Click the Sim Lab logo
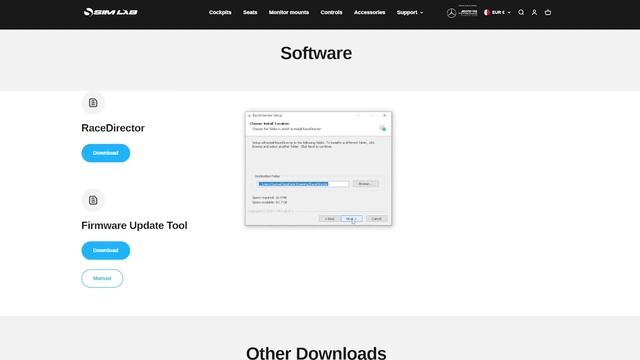 pos(110,12)
